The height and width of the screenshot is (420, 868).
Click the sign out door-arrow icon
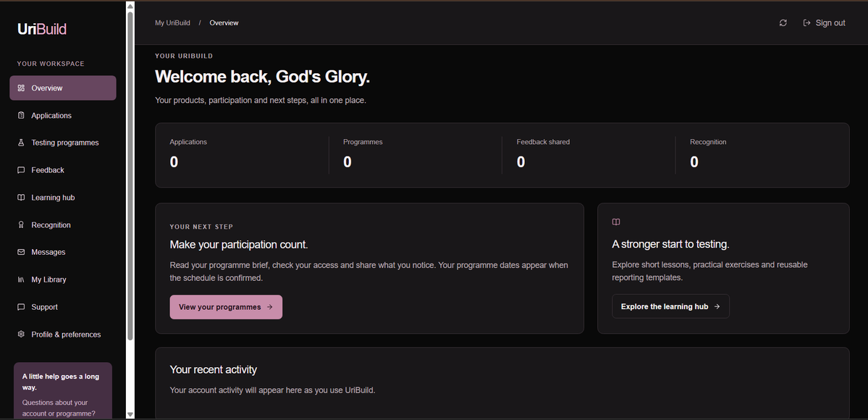tap(806, 22)
